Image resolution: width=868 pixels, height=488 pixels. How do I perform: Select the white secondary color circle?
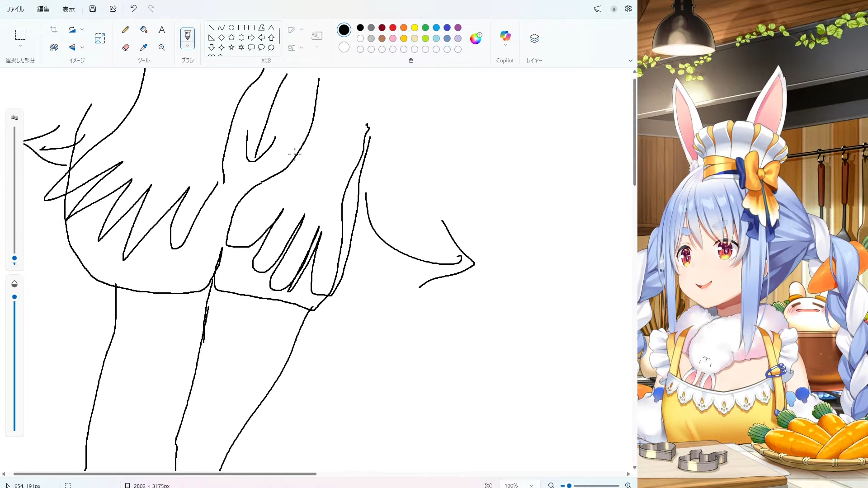pos(344,47)
